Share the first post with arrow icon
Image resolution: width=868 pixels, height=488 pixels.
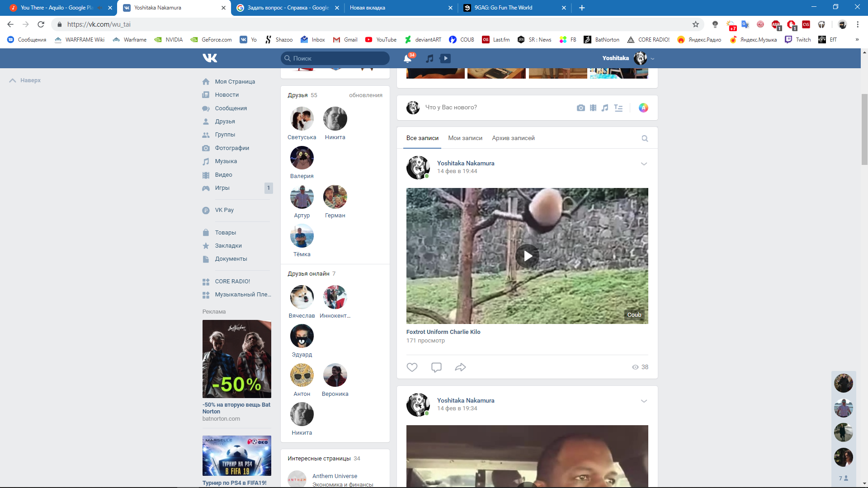tap(460, 367)
